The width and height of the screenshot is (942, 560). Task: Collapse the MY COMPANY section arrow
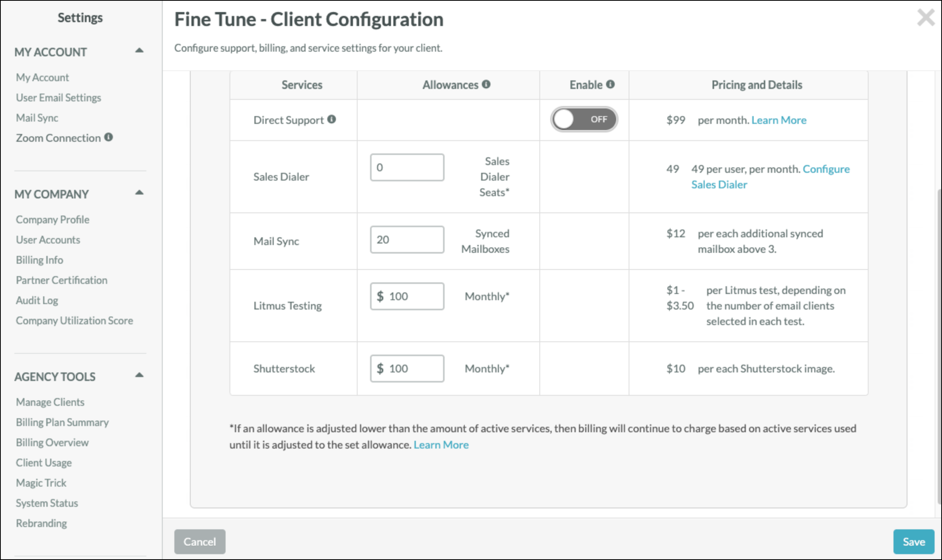pos(139,193)
